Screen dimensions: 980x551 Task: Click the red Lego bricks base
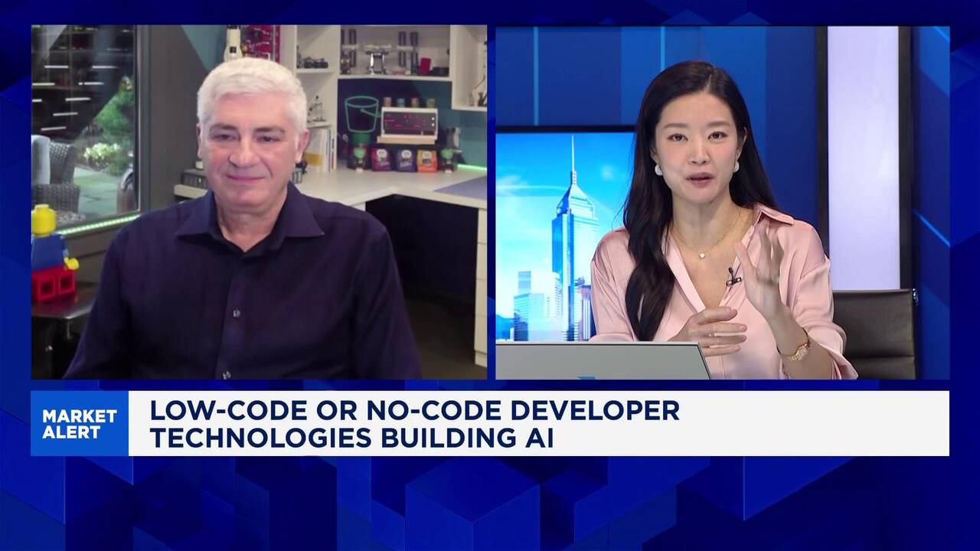(x=54, y=283)
